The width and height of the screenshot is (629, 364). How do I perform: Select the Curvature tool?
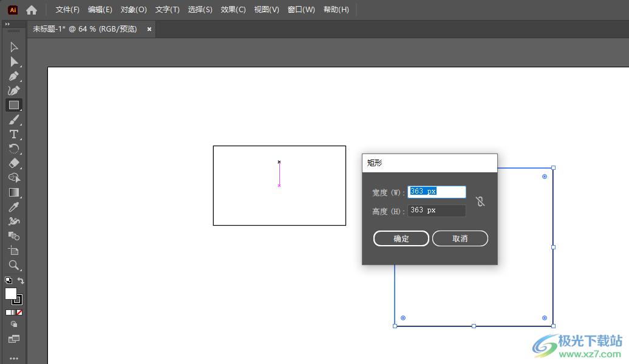click(13, 90)
